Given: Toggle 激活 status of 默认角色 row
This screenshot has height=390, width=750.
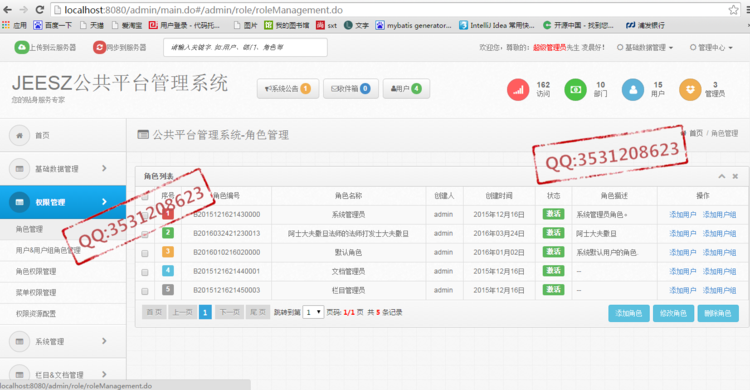Looking at the screenshot, I should point(553,252).
